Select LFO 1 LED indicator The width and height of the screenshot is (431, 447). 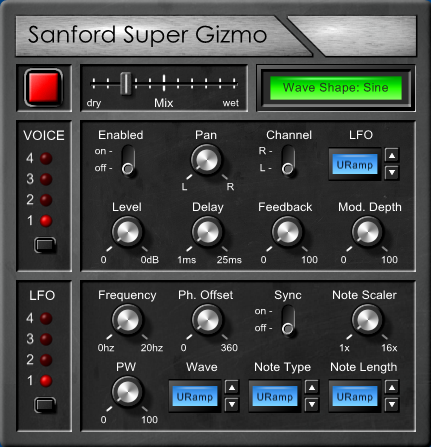(x=46, y=381)
